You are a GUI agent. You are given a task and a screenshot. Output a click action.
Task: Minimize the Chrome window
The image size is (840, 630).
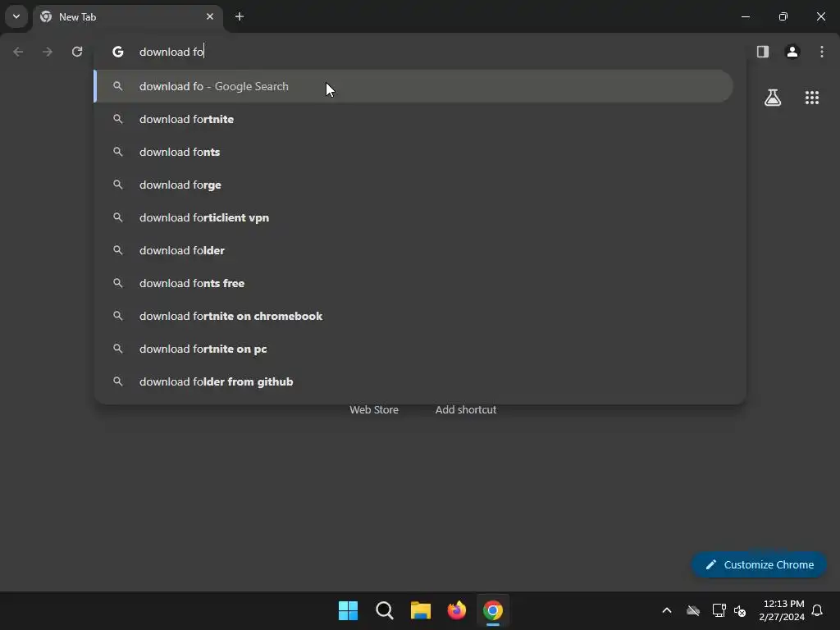(745, 16)
